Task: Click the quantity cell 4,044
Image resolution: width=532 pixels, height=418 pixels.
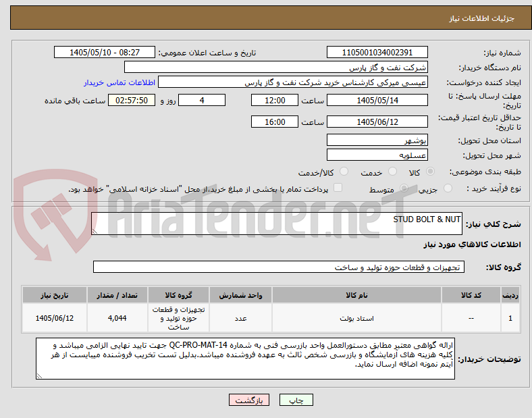Action: 117,318
